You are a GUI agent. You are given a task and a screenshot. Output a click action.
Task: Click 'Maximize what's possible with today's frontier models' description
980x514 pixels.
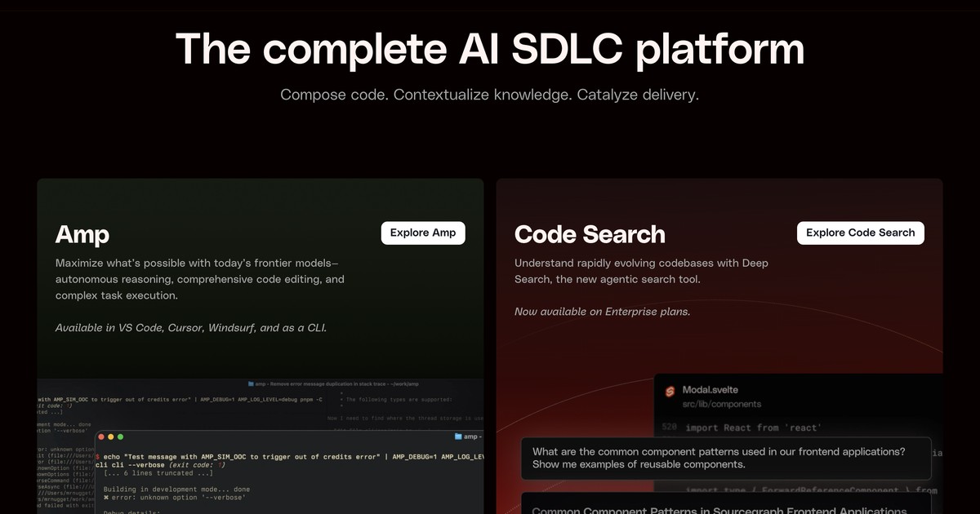pyautogui.click(x=200, y=279)
